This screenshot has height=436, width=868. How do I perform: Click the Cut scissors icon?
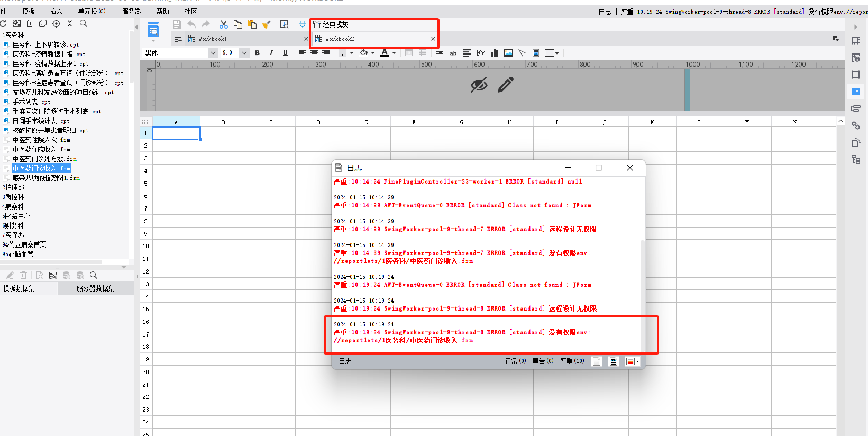pos(224,24)
